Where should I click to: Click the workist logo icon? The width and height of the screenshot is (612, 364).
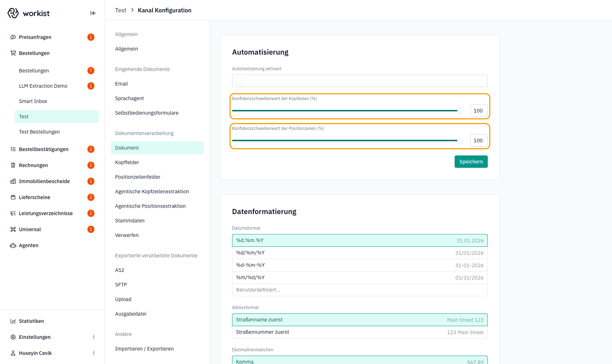(13, 13)
